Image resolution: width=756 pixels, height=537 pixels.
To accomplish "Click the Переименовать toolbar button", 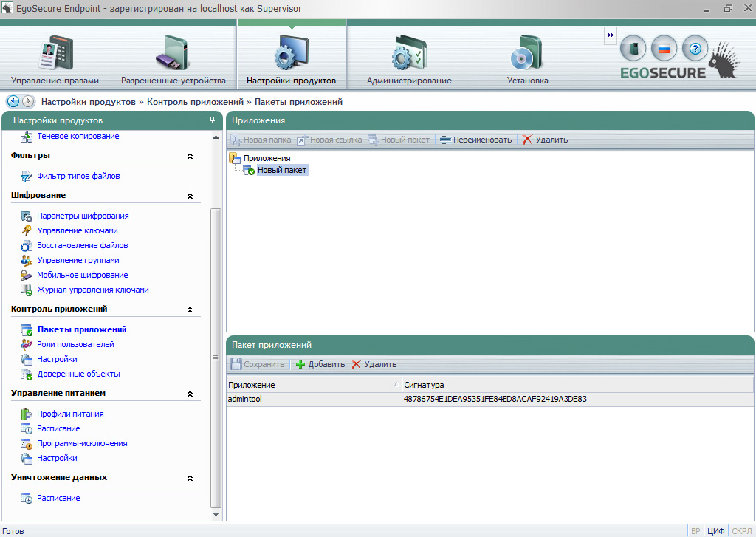I will click(x=476, y=140).
